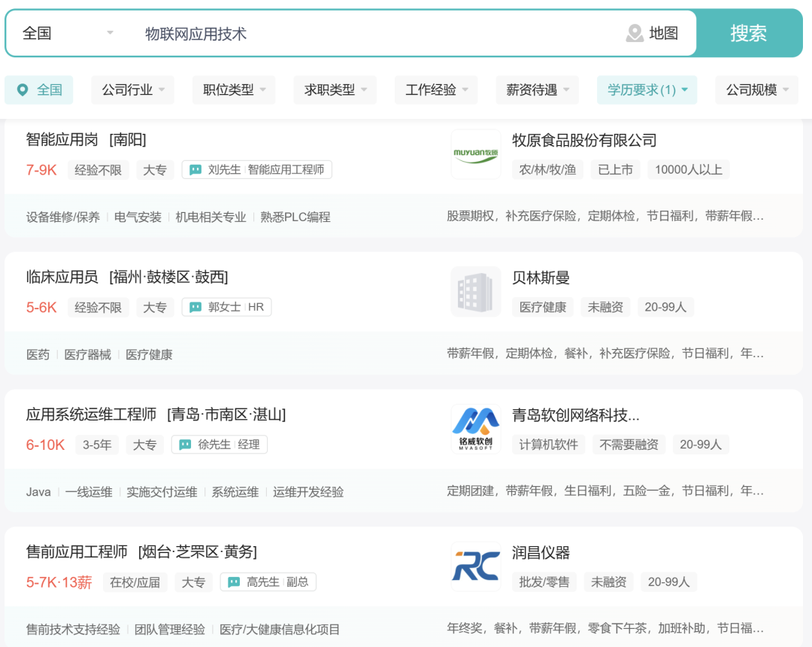Viewport: 812px width, 647px height.
Task: Contact recruiter 刘先生 智能应用工程师
Action: [257, 170]
